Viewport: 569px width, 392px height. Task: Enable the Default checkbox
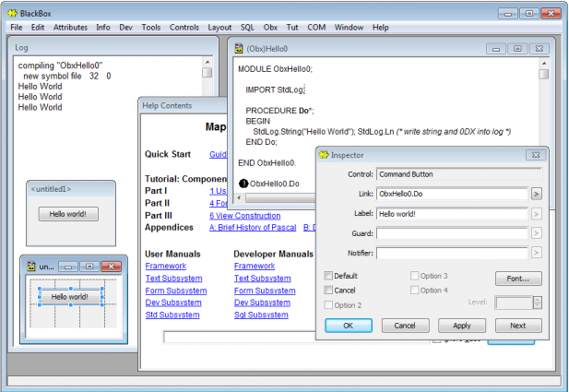pyautogui.click(x=330, y=276)
